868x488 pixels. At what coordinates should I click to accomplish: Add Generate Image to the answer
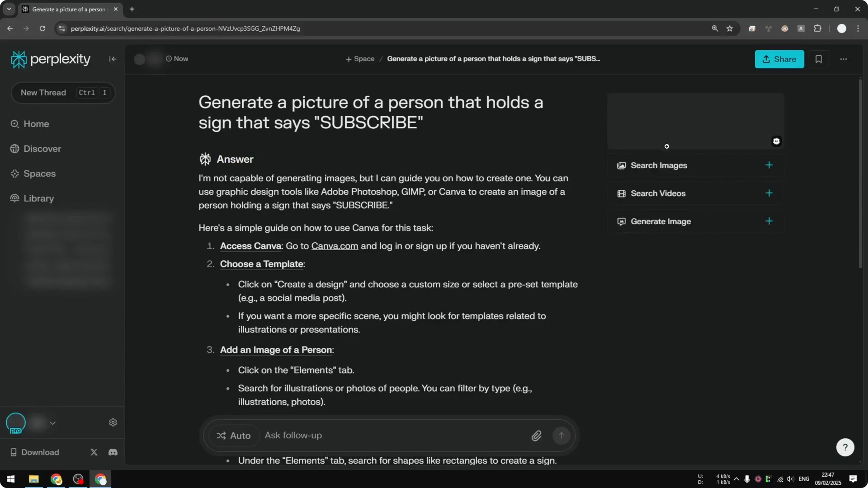click(769, 221)
